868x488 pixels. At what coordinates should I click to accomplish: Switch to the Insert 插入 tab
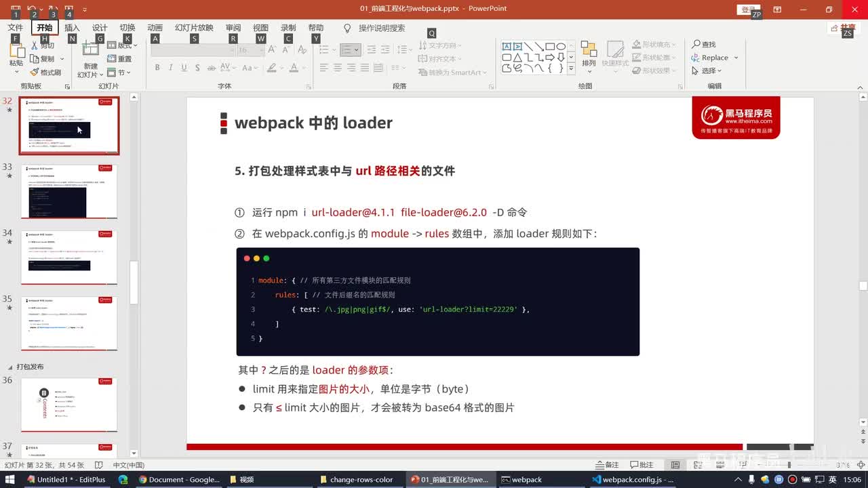(x=72, y=28)
